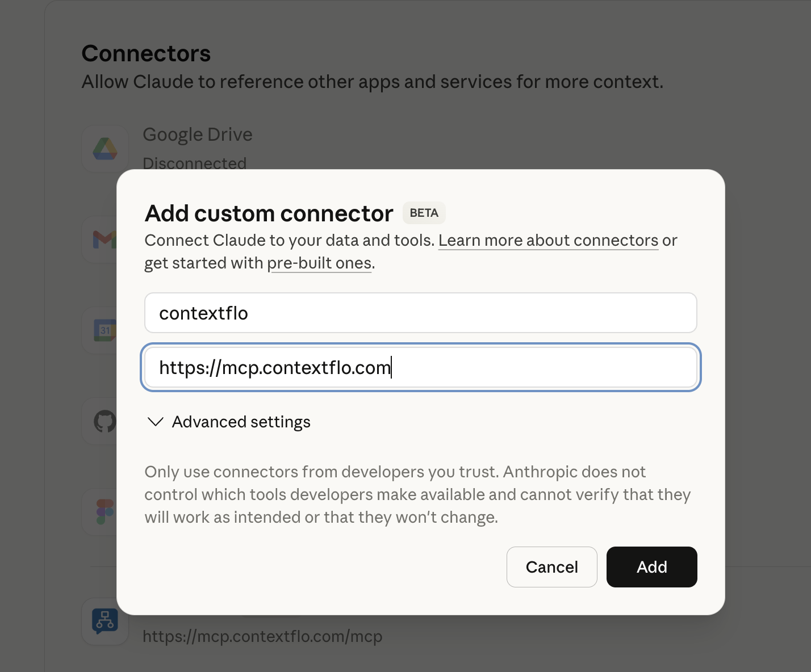The height and width of the screenshot is (672, 811).
Task: Click the Connectors page heading
Action: click(146, 53)
